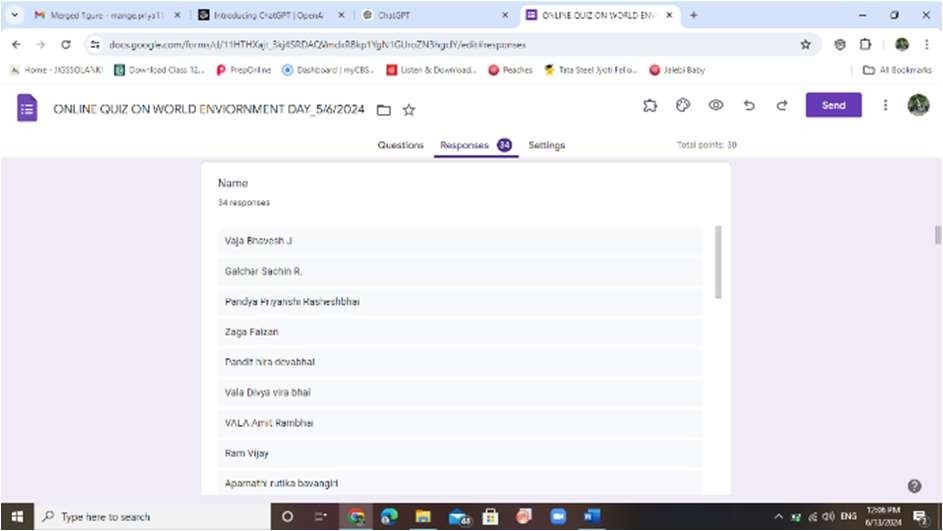Open the add-ons puzzle icon
This screenshot has height=531, width=943.
649,106
